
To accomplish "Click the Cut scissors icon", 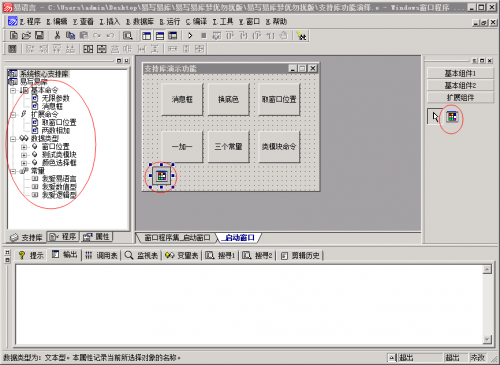I will (57, 35).
